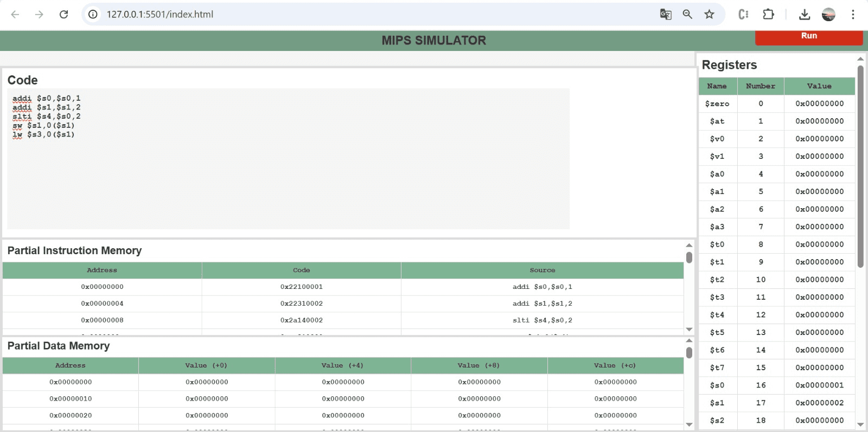The height and width of the screenshot is (432, 868).
Task: Click inside the Code editor area
Action: 288,159
